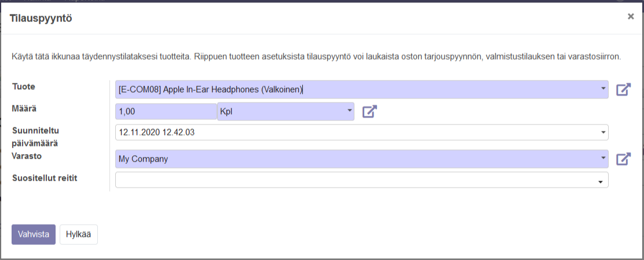The width and height of the screenshot is (644, 260).
Task: Expand the Tuote product dropdown arrow
Action: [x=603, y=89]
